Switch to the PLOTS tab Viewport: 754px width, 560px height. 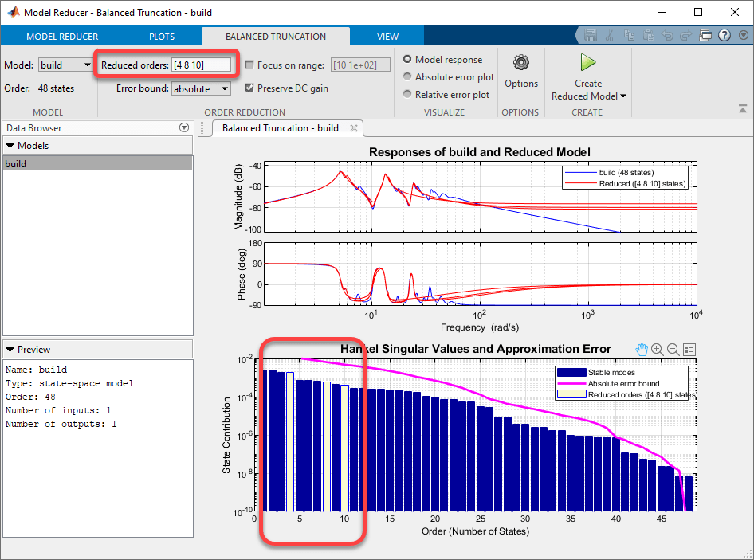pos(162,37)
